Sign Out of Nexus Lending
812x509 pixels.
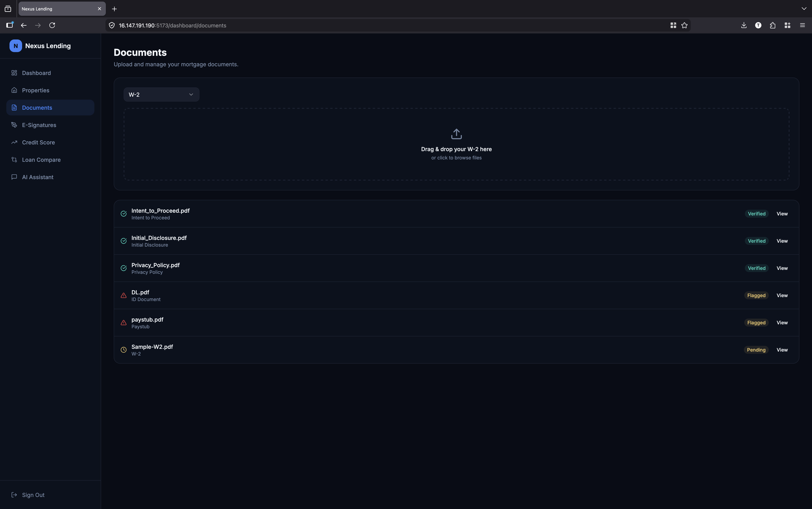[33, 495]
